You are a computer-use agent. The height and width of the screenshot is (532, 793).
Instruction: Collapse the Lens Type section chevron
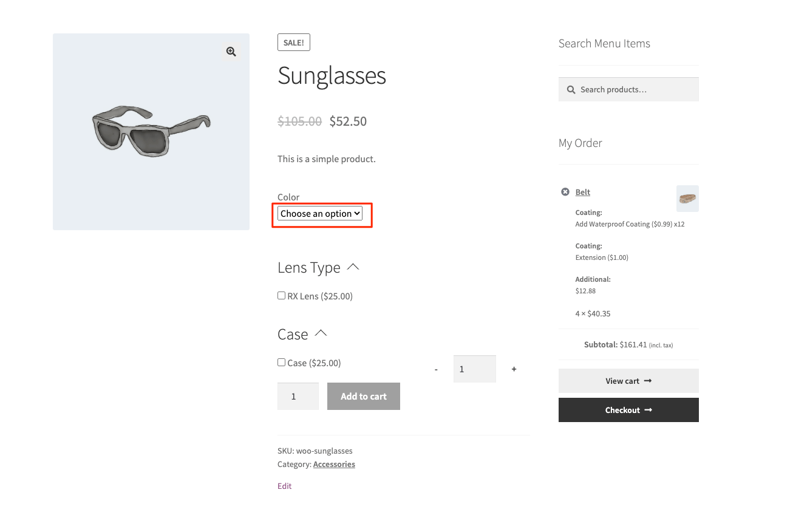click(353, 267)
